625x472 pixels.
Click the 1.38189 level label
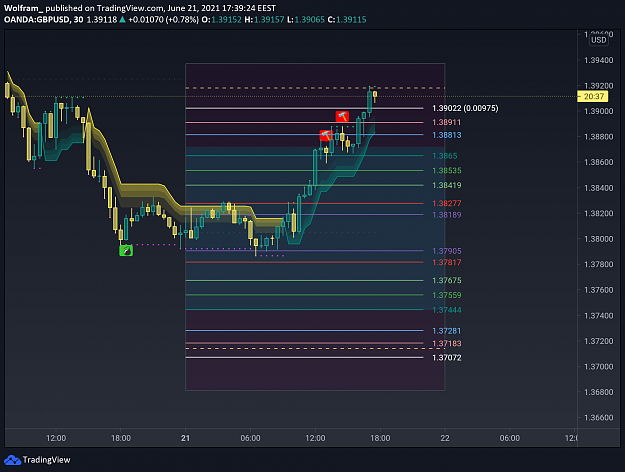446,215
